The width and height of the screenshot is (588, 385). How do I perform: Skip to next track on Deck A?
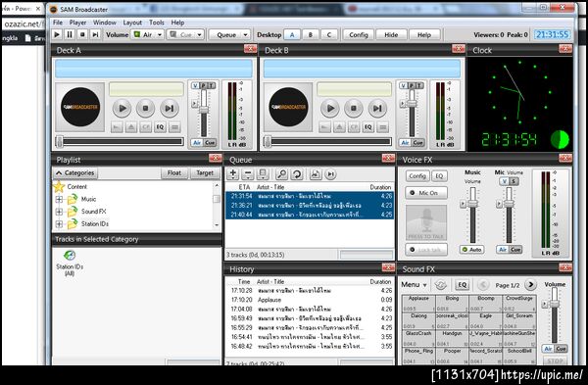pos(170,109)
